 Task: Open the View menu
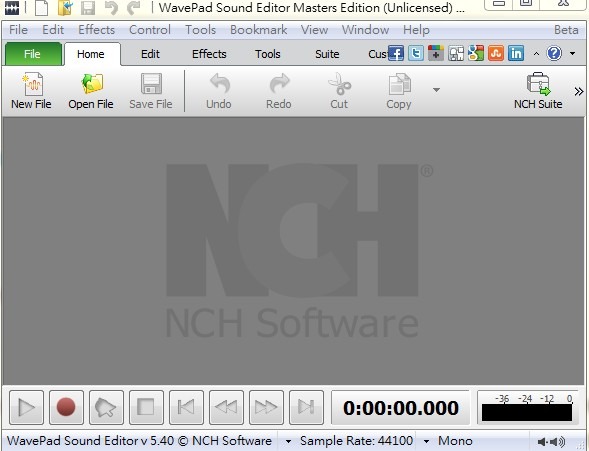pyautogui.click(x=314, y=30)
